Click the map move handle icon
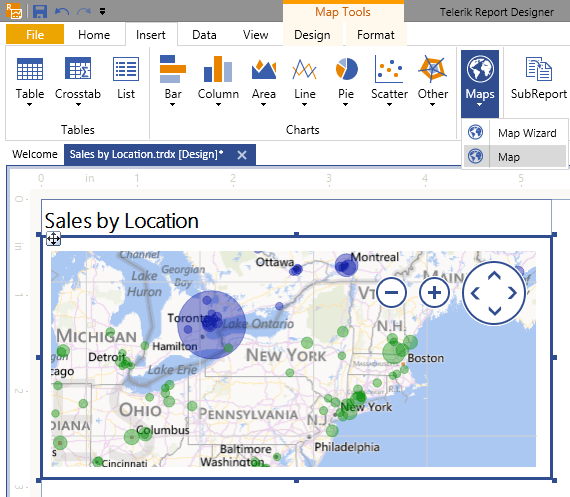 53,239
